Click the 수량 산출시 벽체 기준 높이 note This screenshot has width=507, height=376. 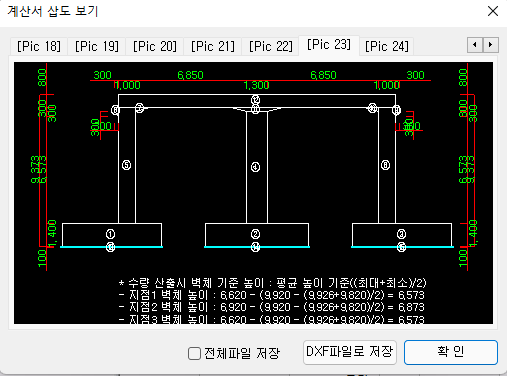[x=273, y=283]
